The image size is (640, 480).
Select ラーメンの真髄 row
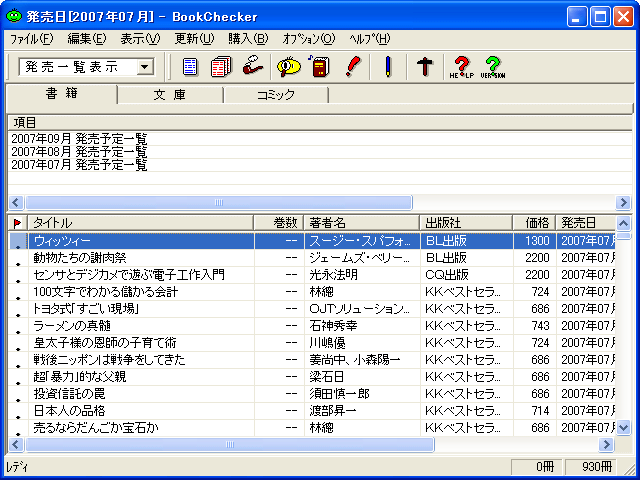coord(312,326)
